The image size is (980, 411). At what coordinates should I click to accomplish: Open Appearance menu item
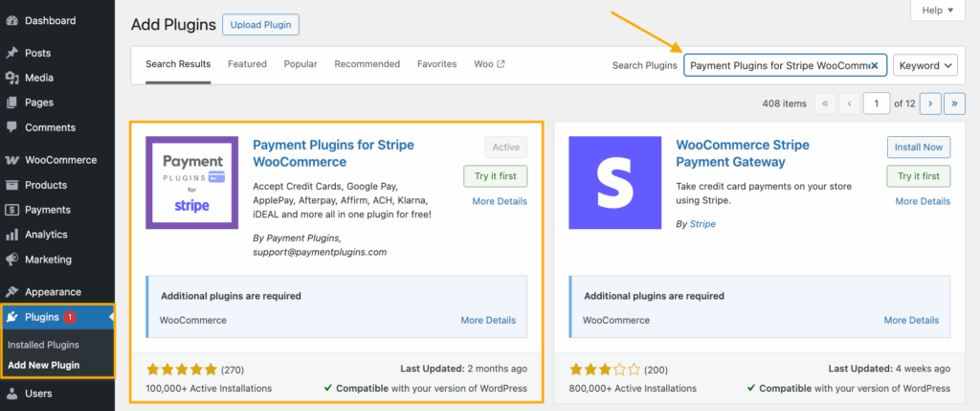[x=56, y=292]
